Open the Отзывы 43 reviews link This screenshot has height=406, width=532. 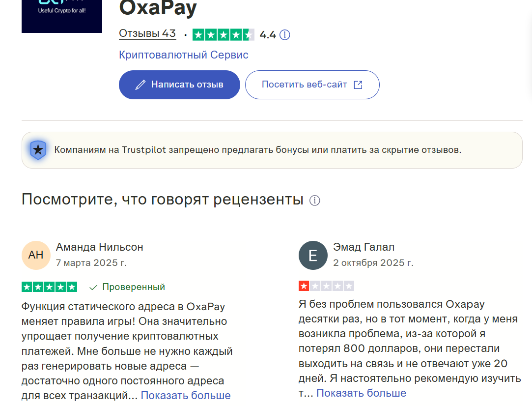tap(147, 34)
